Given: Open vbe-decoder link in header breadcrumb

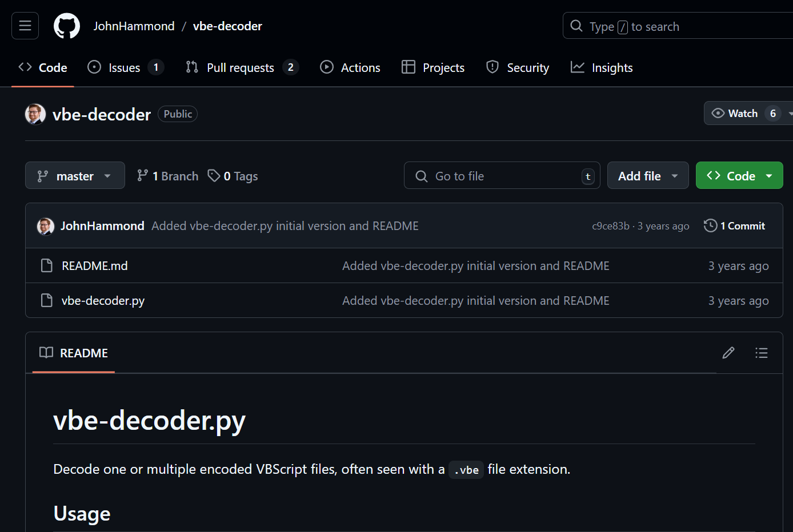Looking at the screenshot, I should click(x=227, y=26).
